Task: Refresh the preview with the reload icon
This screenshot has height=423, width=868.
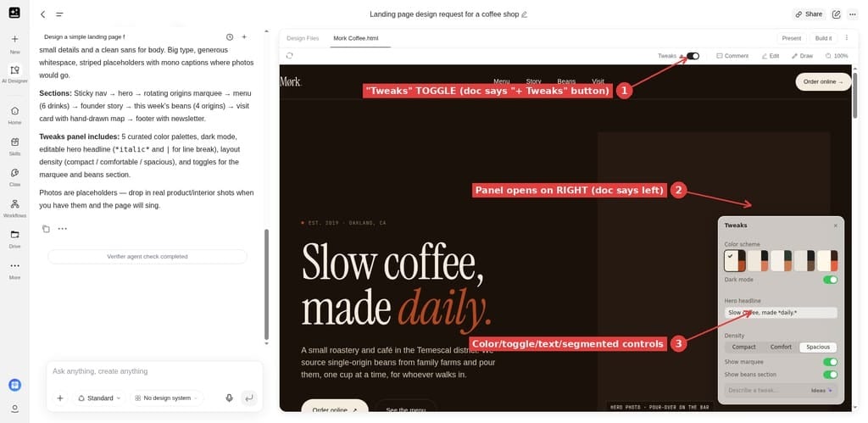Action: 290,56
